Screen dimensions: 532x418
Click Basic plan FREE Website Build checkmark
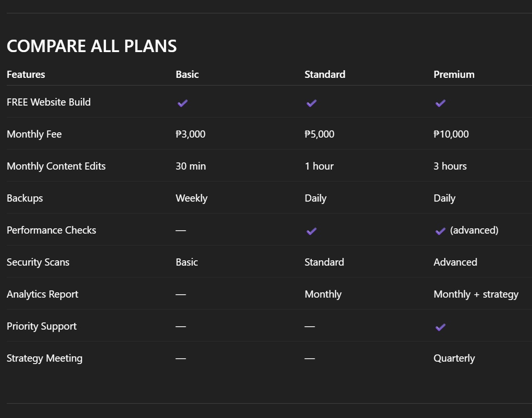click(x=182, y=103)
